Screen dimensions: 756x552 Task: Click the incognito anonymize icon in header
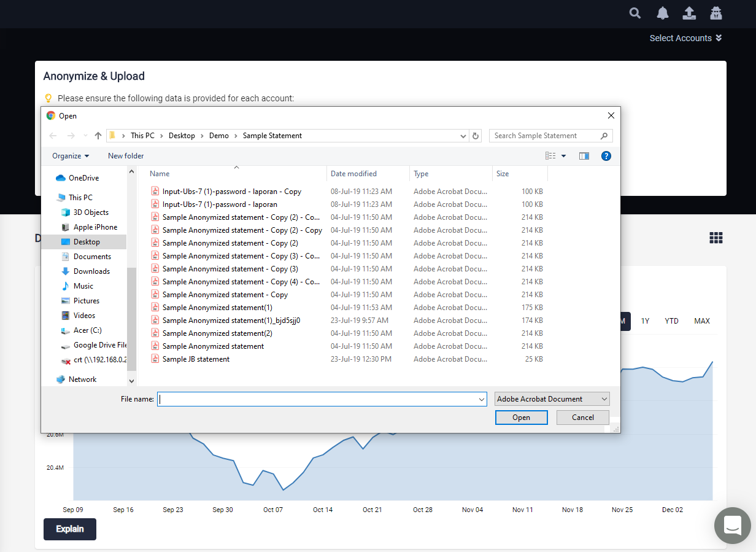click(x=715, y=13)
